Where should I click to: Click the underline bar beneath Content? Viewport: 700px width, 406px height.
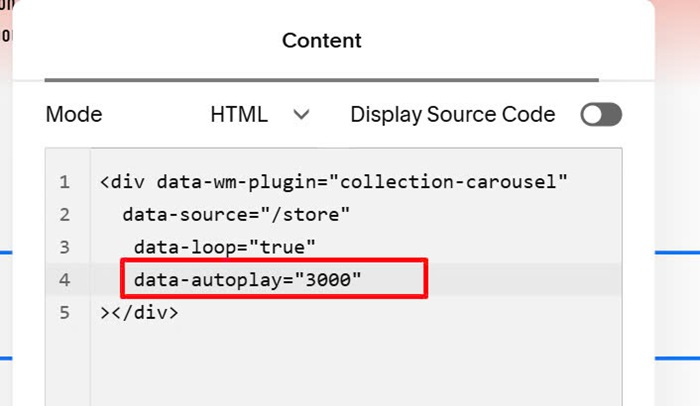coord(321,80)
